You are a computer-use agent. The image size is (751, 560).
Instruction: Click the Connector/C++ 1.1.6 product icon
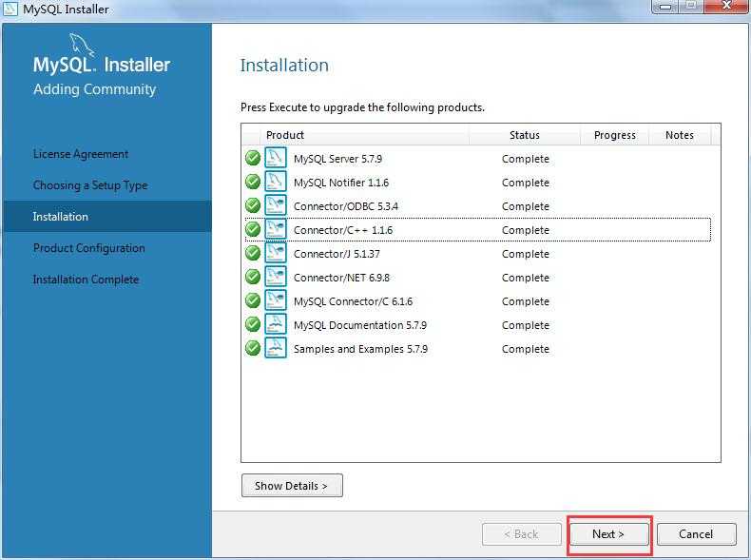click(276, 229)
